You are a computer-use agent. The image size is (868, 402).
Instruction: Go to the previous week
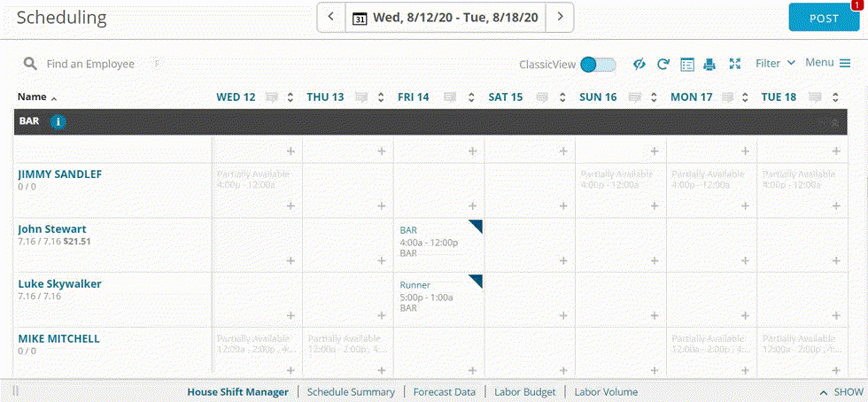(x=331, y=17)
